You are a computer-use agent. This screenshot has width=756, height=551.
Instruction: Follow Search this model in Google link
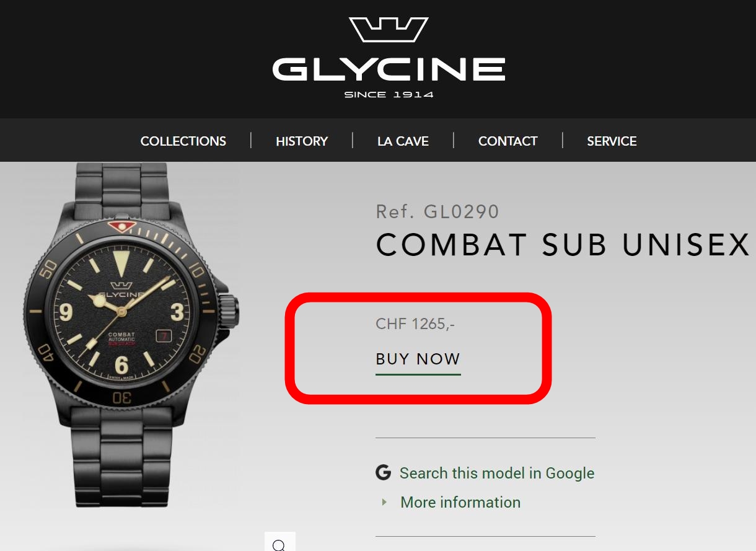pos(497,474)
